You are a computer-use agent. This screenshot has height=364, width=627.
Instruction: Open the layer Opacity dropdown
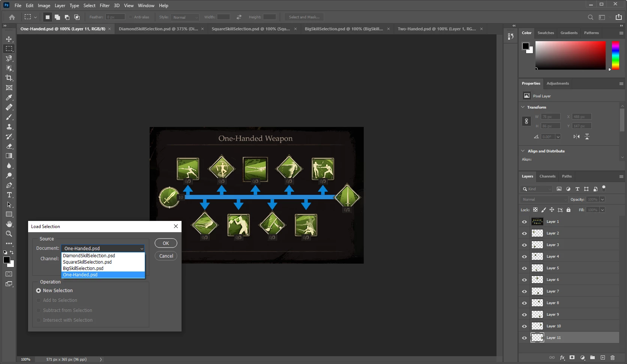[x=602, y=200]
